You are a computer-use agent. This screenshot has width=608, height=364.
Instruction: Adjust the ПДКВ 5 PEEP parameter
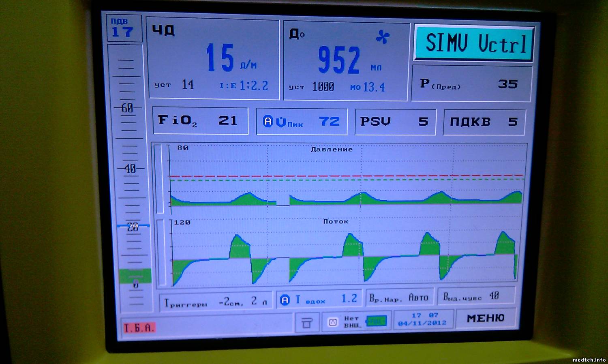(x=484, y=122)
